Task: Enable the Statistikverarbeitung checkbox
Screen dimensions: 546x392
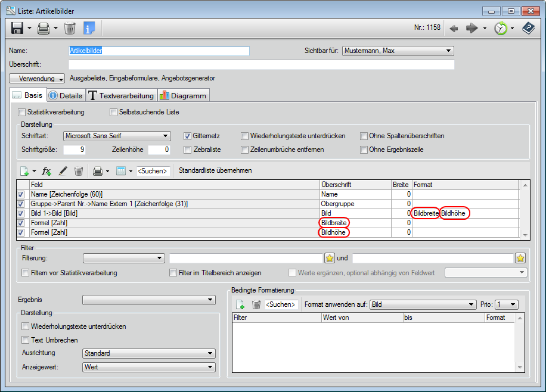Action: [x=22, y=112]
